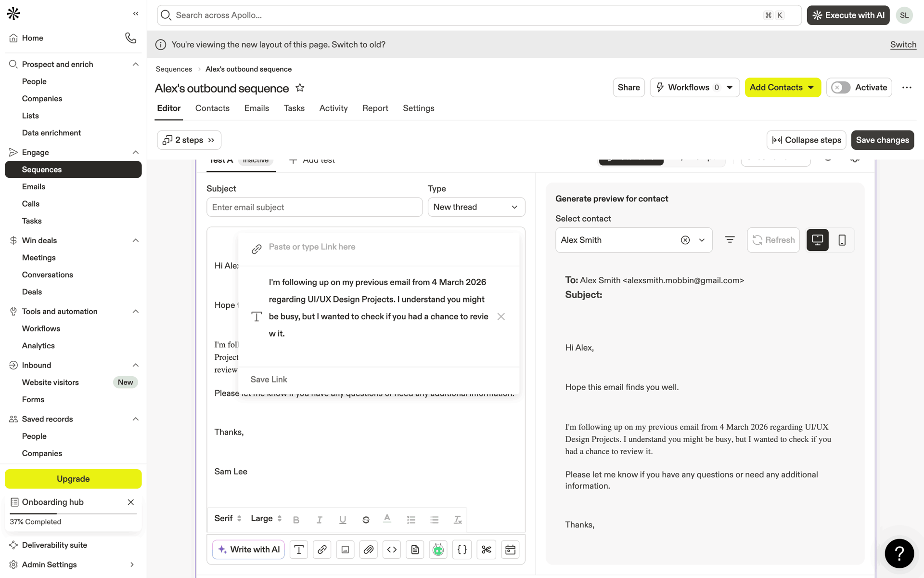Toggle the Activate sequence switch
Image resolution: width=924 pixels, height=578 pixels.
841,88
